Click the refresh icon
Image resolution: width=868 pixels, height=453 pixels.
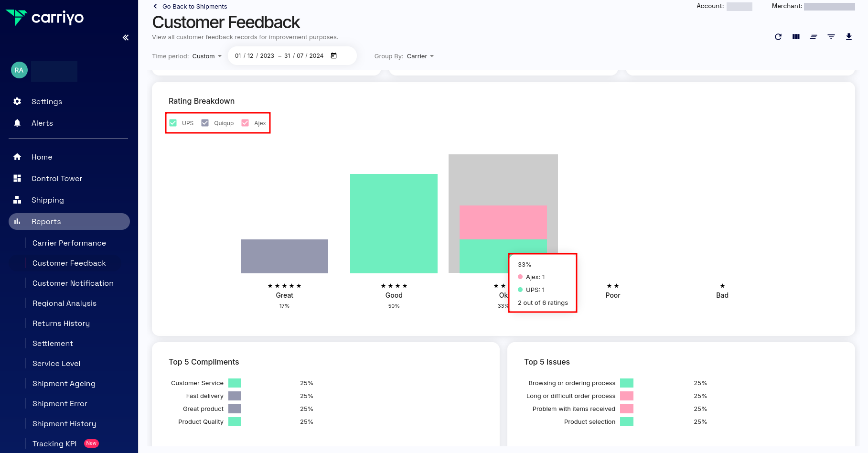778,37
